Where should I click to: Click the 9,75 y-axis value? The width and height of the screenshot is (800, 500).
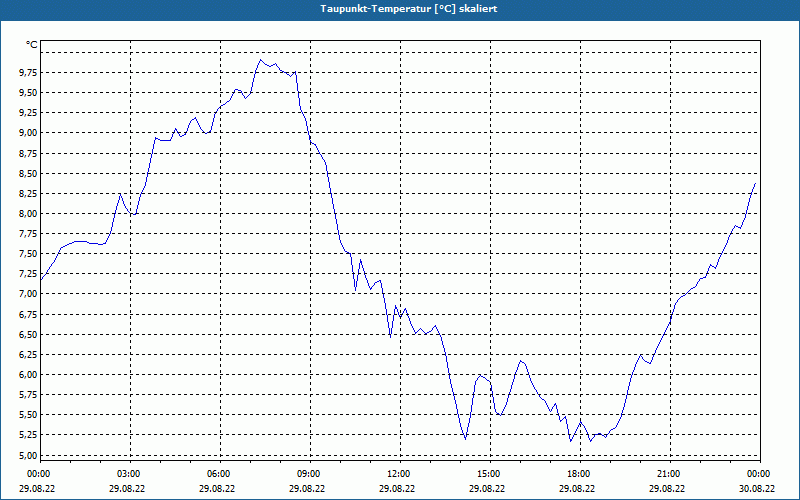(x=28, y=73)
